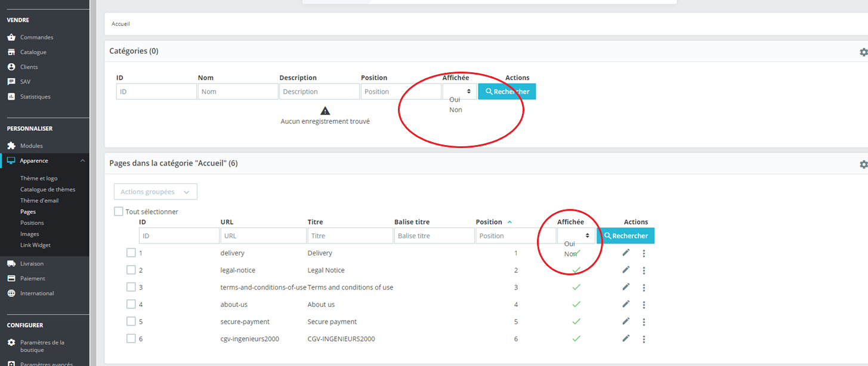Open Thème d'email submenu
868x366 pixels.
(39, 201)
